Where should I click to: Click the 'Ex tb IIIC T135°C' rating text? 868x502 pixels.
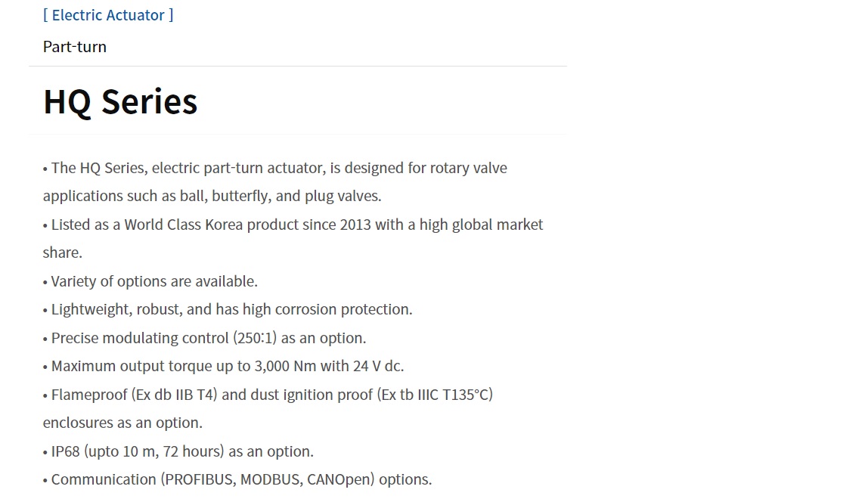pos(435,395)
